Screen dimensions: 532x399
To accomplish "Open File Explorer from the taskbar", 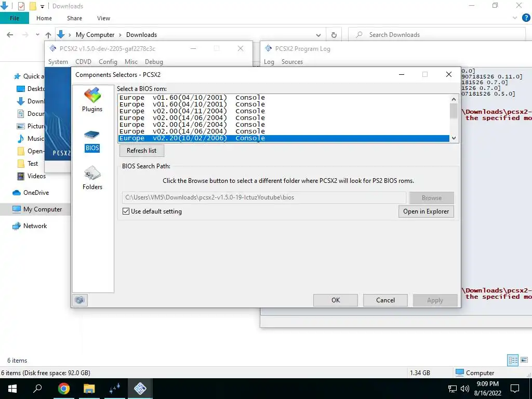I will [x=89, y=388].
